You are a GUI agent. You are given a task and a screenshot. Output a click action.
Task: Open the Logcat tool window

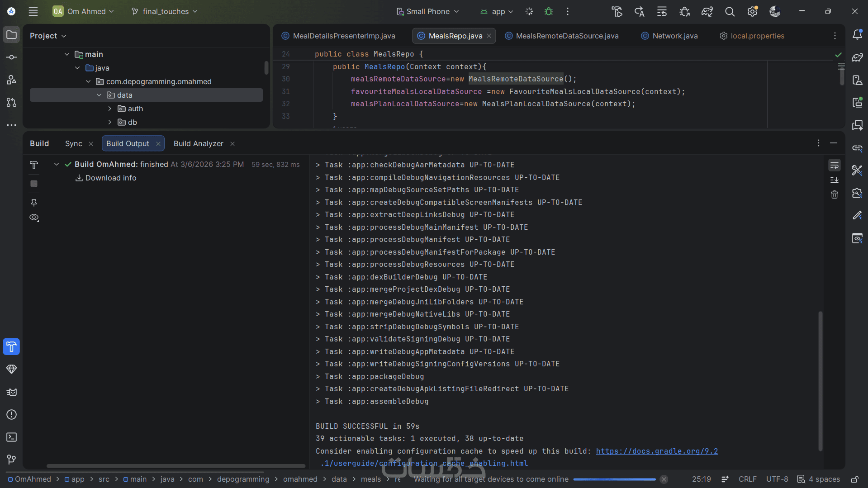(12, 392)
